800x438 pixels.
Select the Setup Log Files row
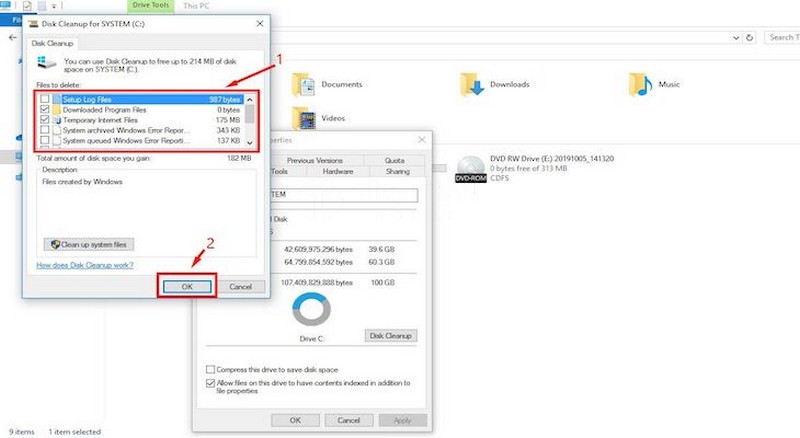pos(141,99)
